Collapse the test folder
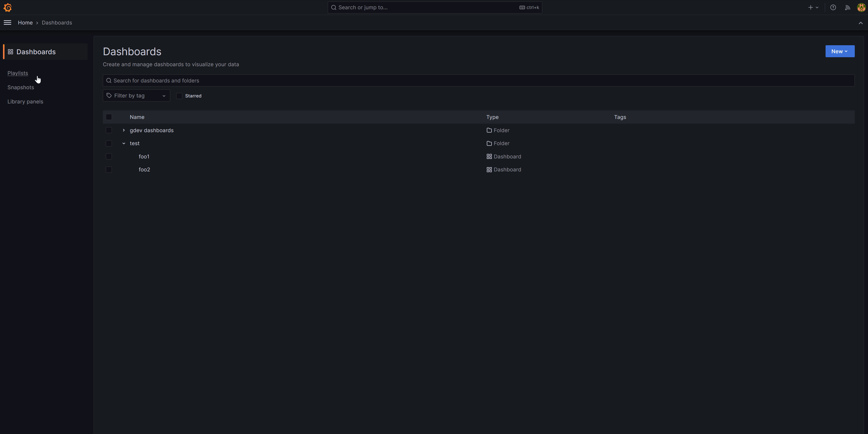 (124, 143)
